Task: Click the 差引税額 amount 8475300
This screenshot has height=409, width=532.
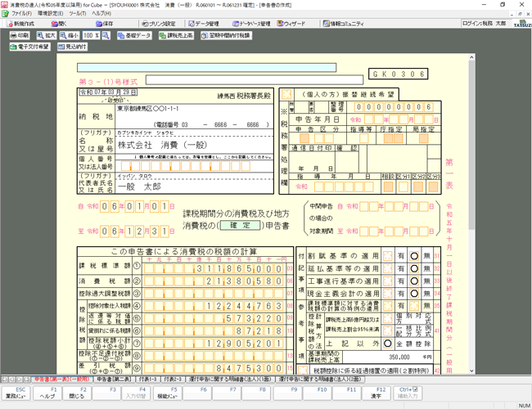Action: [x=214, y=368]
